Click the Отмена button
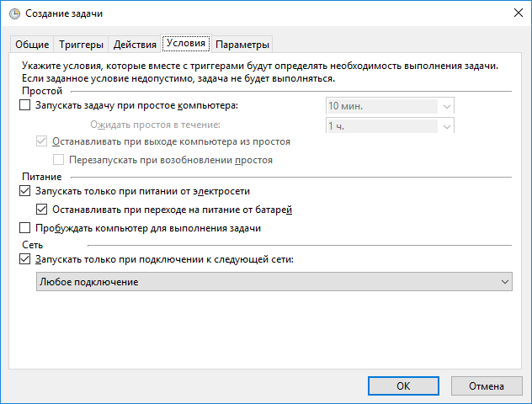 pos(487,386)
